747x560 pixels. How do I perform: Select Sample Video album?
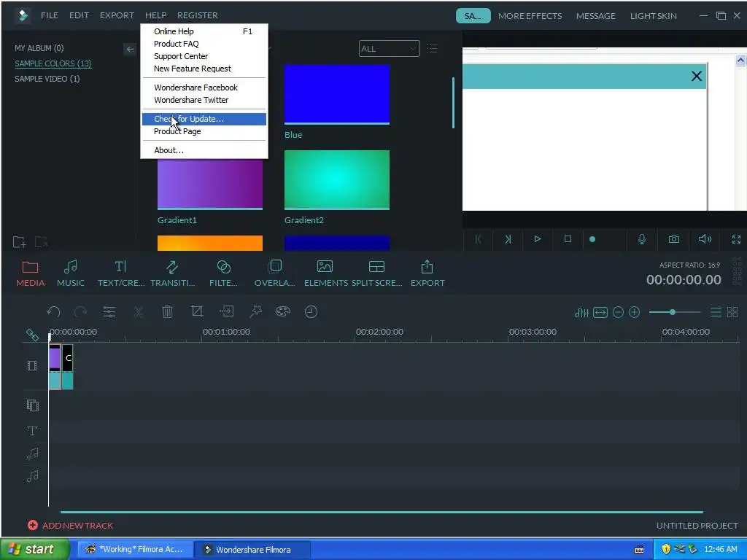[47, 79]
